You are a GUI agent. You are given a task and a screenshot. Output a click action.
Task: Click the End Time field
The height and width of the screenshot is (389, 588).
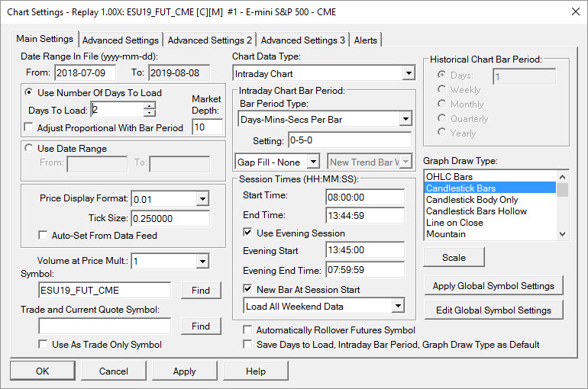pos(365,215)
